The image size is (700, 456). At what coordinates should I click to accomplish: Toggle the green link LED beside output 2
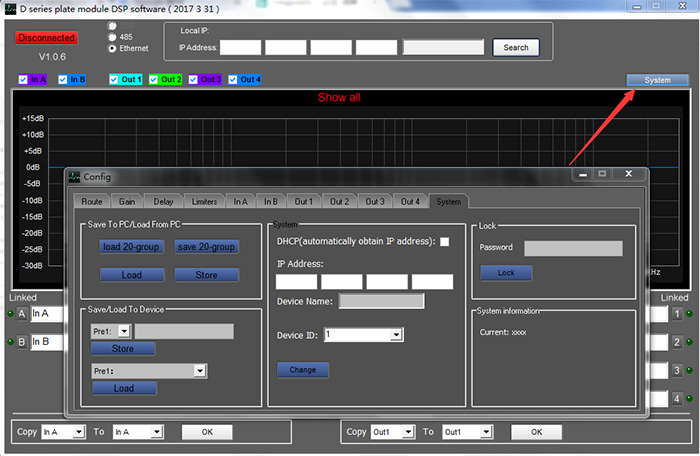tap(689, 342)
